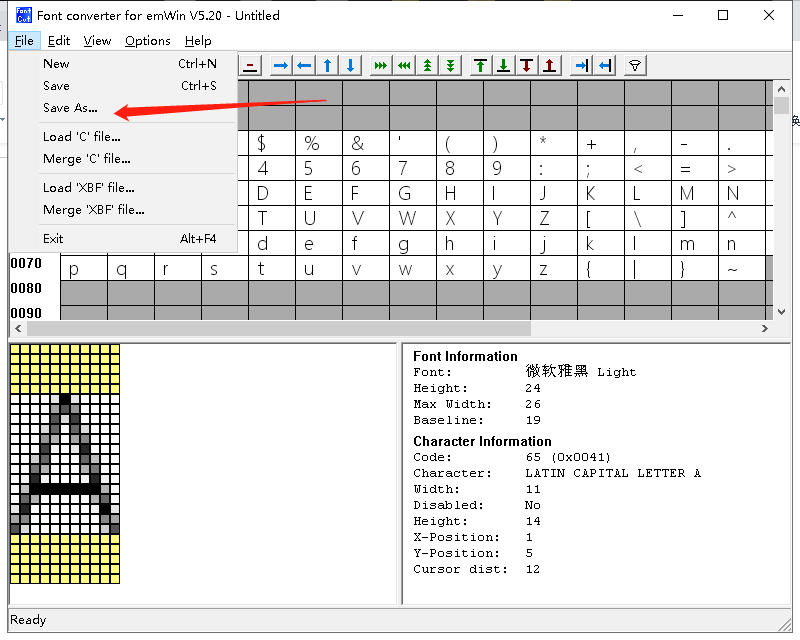Choose Save As... from the File menu

click(70, 108)
